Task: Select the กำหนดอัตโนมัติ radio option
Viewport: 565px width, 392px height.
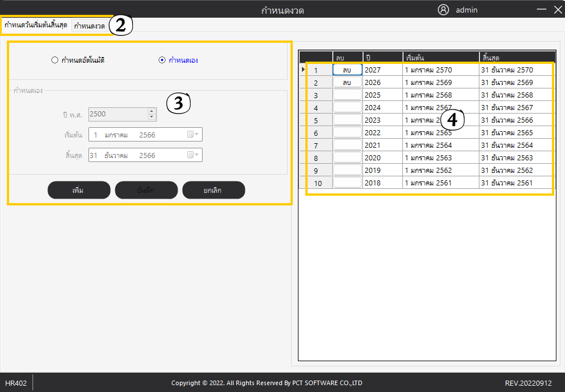Action: [x=55, y=60]
